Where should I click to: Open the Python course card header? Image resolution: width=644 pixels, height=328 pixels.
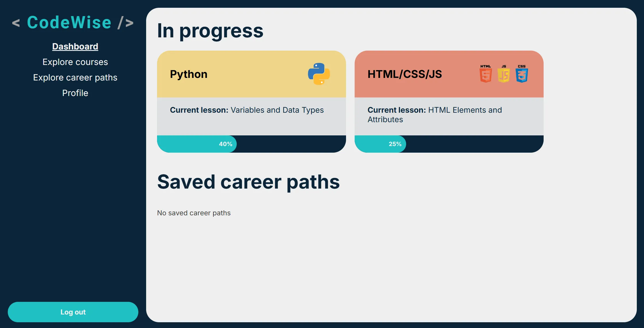pos(251,74)
